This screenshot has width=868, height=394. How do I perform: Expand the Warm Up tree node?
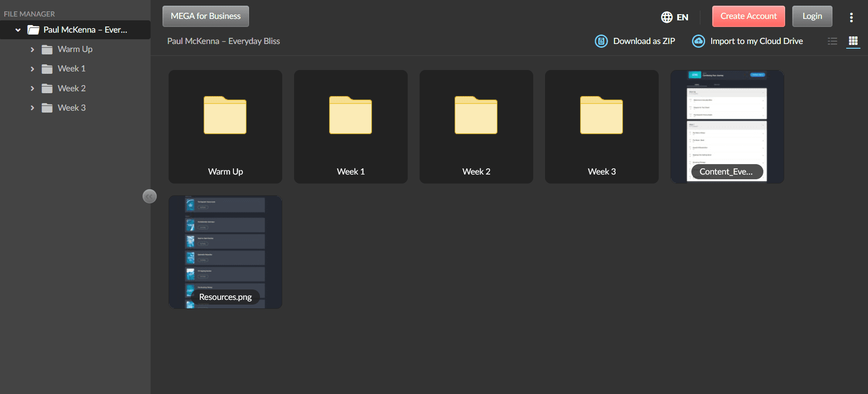[x=32, y=50]
